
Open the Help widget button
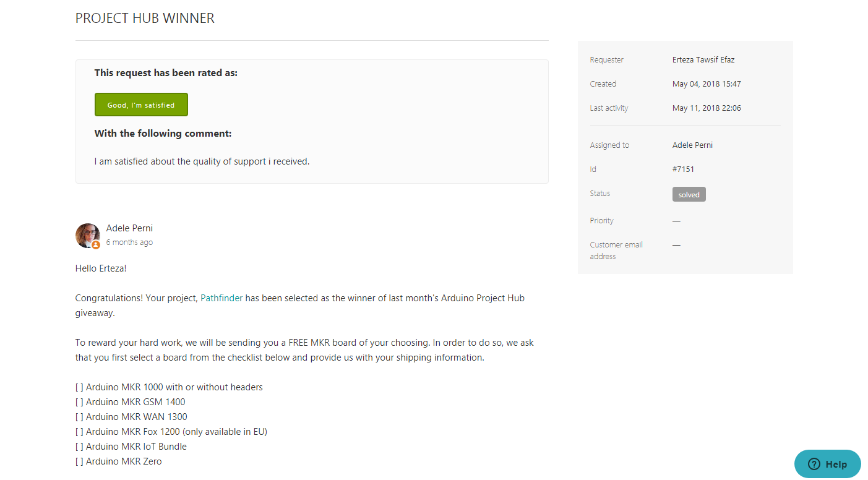click(x=828, y=464)
